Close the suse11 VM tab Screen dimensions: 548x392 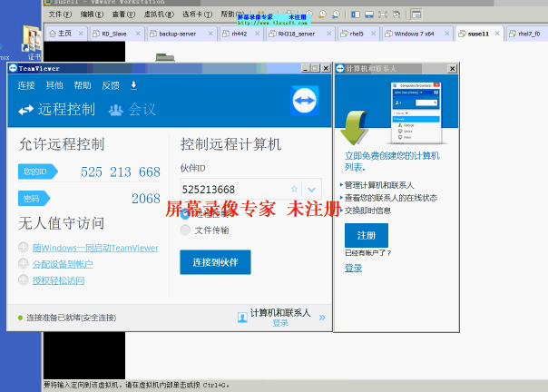tap(497, 34)
